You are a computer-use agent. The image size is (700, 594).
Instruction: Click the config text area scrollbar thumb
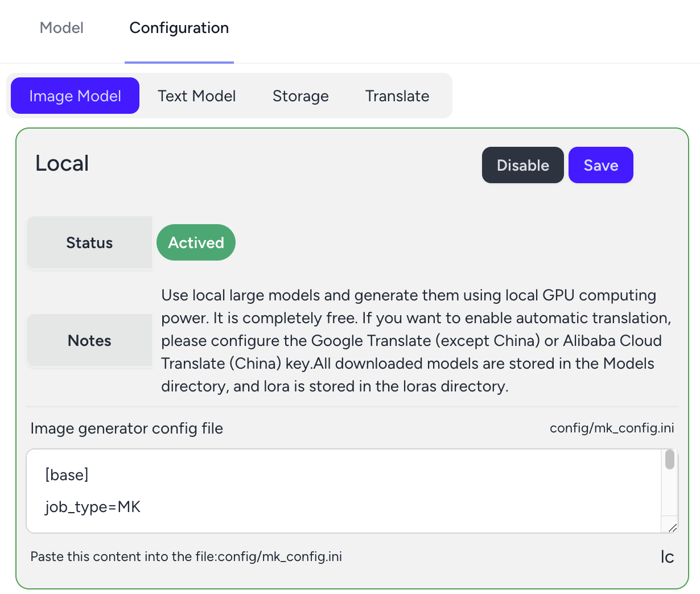click(x=670, y=459)
